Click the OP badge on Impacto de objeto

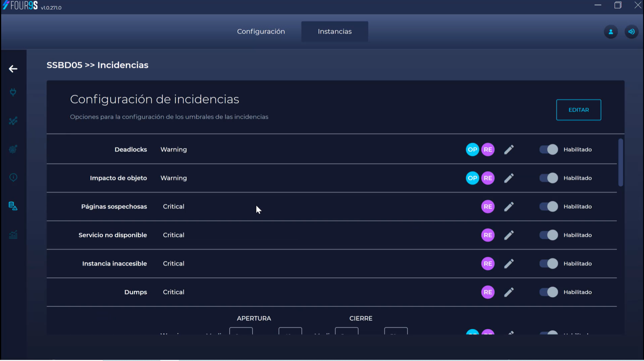[x=472, y=178]
